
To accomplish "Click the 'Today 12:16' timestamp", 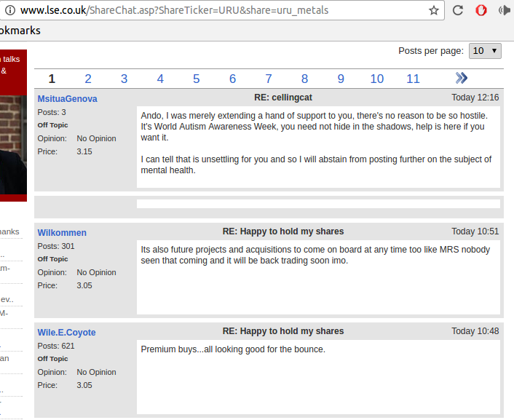I will pyautogui.click(x=475, y=98).
